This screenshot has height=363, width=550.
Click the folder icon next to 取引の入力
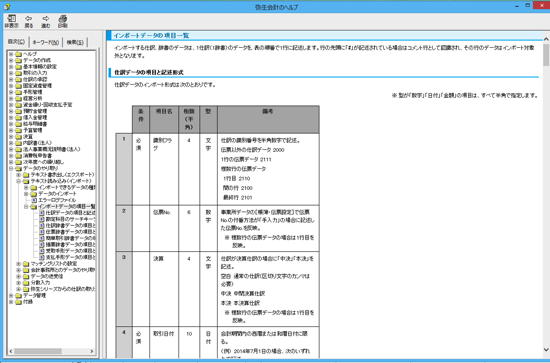pos(19,73)
